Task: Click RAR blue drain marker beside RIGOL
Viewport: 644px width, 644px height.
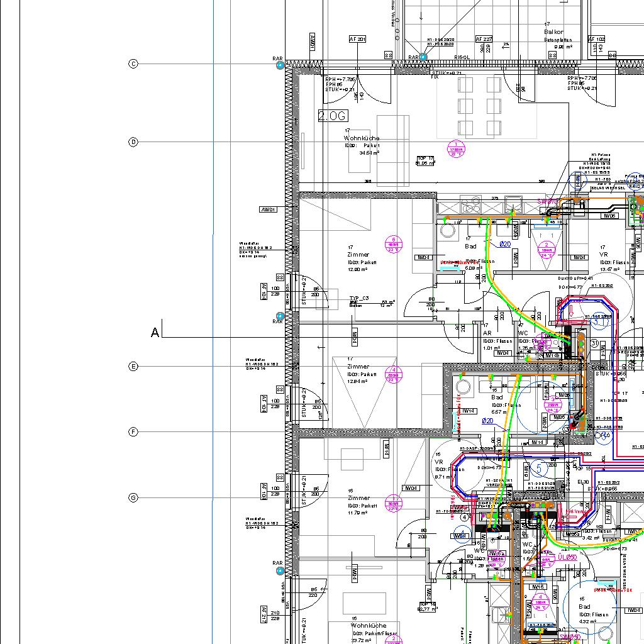Action: (423, 57)
